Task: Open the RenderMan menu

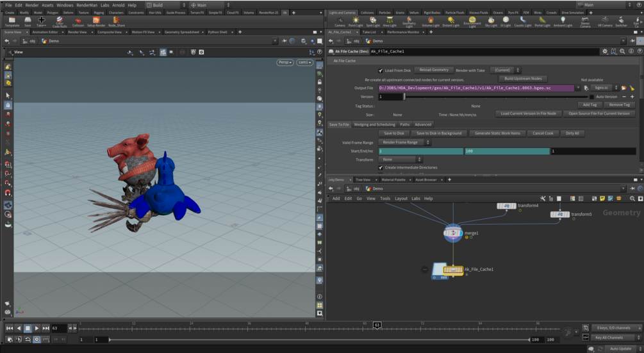Action: pyautogui.click(x=87, y=4)
